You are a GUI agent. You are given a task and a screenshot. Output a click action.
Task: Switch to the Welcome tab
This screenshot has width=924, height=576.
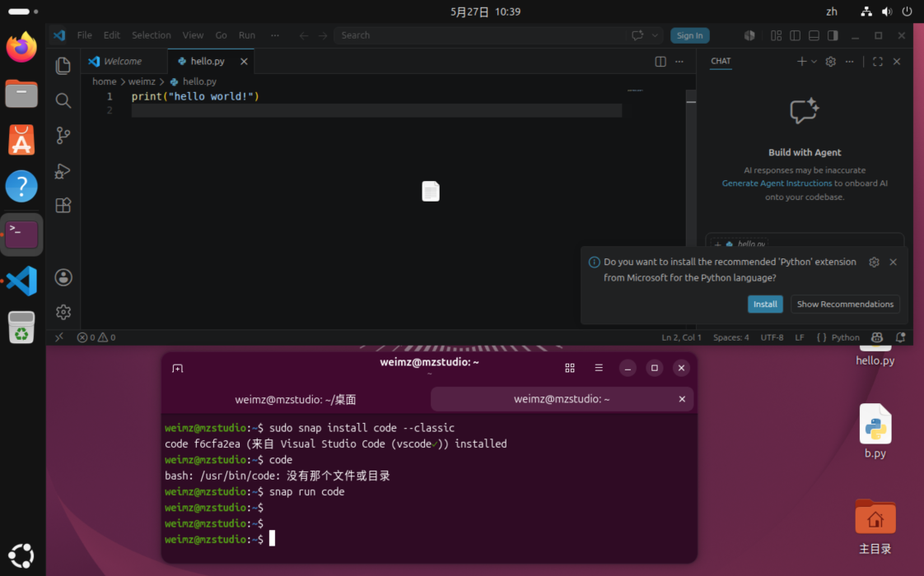click(x=124, y=61)
